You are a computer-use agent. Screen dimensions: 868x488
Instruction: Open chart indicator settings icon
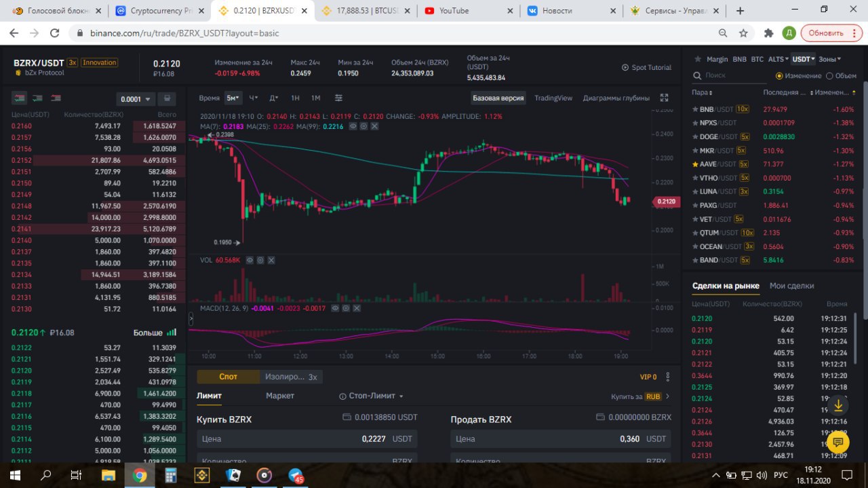click(338, 98)
